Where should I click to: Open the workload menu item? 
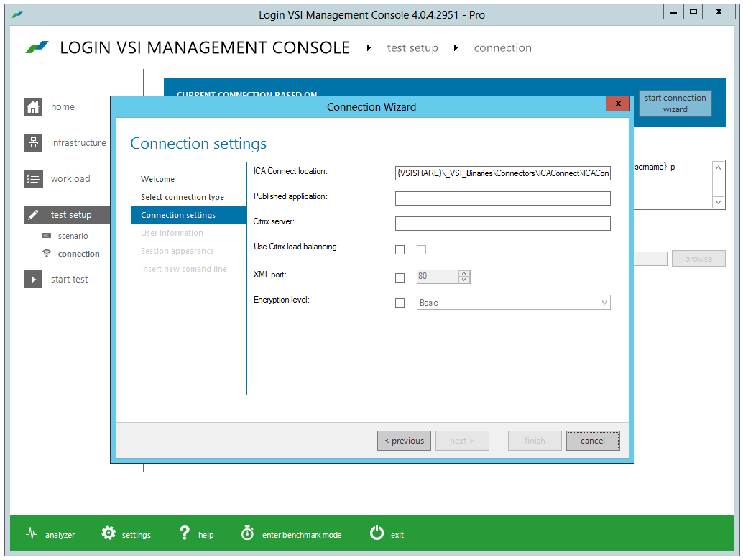pyautogui.click(x=70, y=179)
